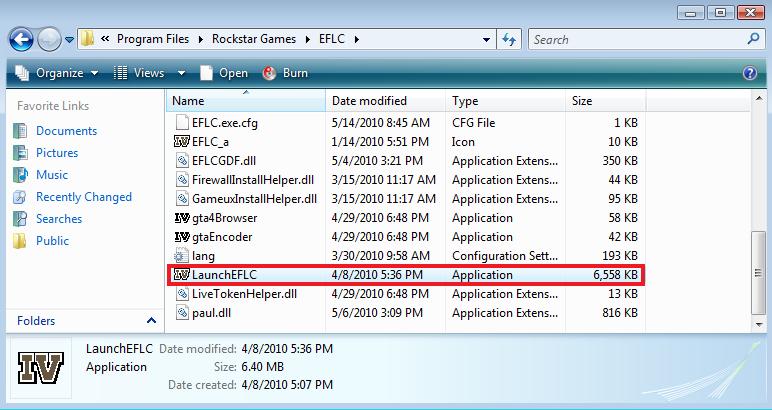772x410 pixels.
Task: Click the Forward navigation arrow
Action: click(49, 39)
